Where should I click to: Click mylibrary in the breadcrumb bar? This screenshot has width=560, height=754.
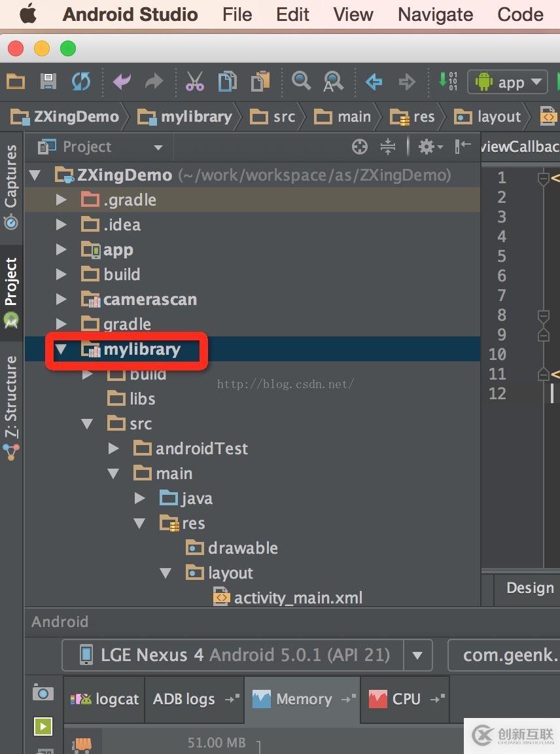[x=185, y=117]
